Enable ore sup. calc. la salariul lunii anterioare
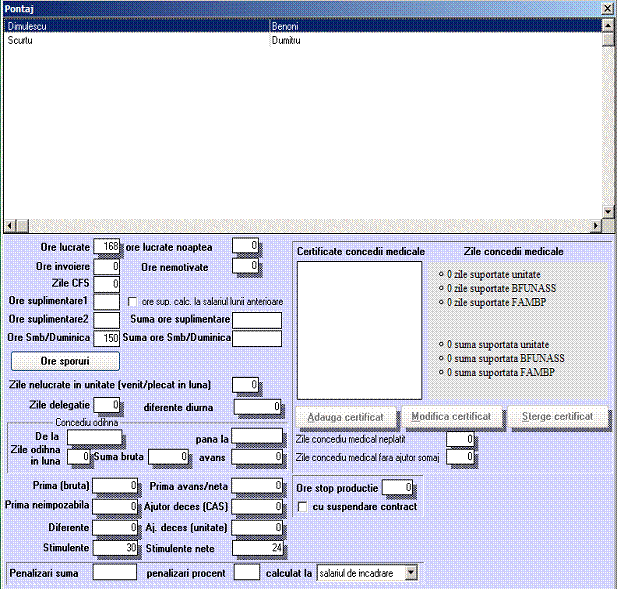 (x=132, y=301)
